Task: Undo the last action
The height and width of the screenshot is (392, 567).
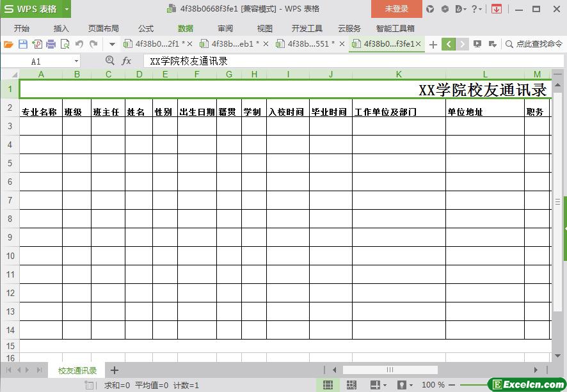Action: (x=79, y=44)
